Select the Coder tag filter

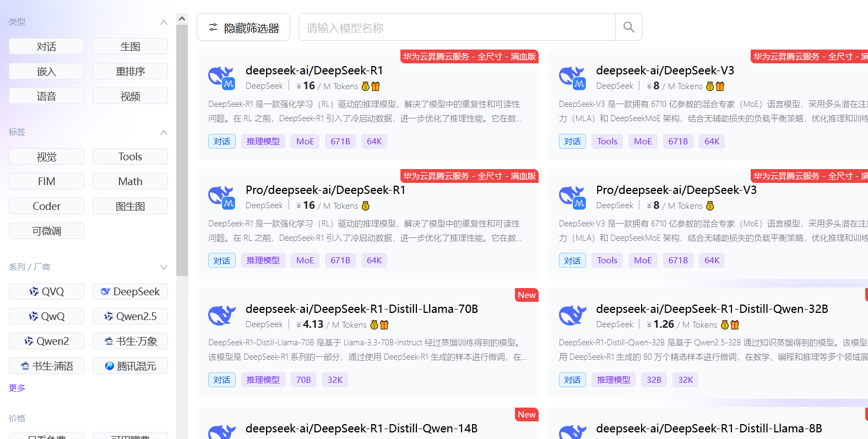click(x=46, y=206)
